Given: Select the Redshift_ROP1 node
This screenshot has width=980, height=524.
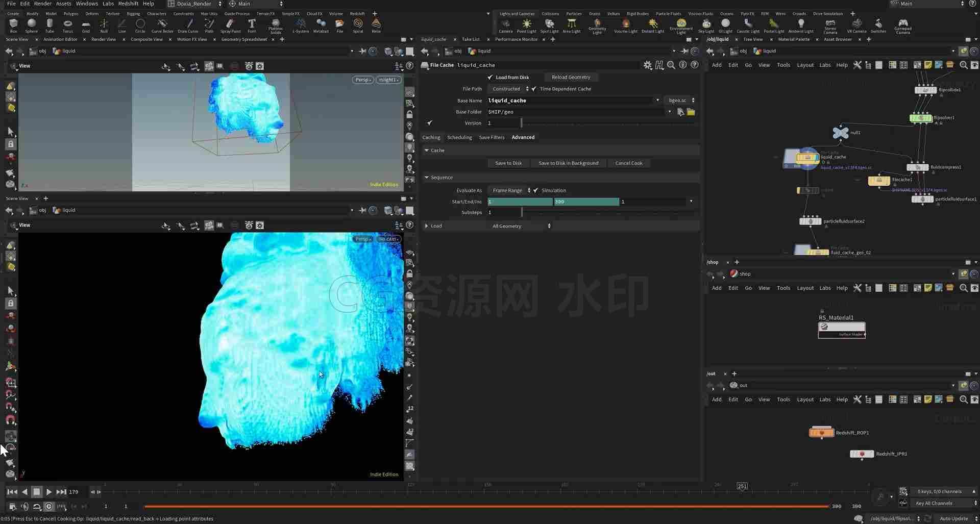Looking at the screenshot, I should coord(822,433).
